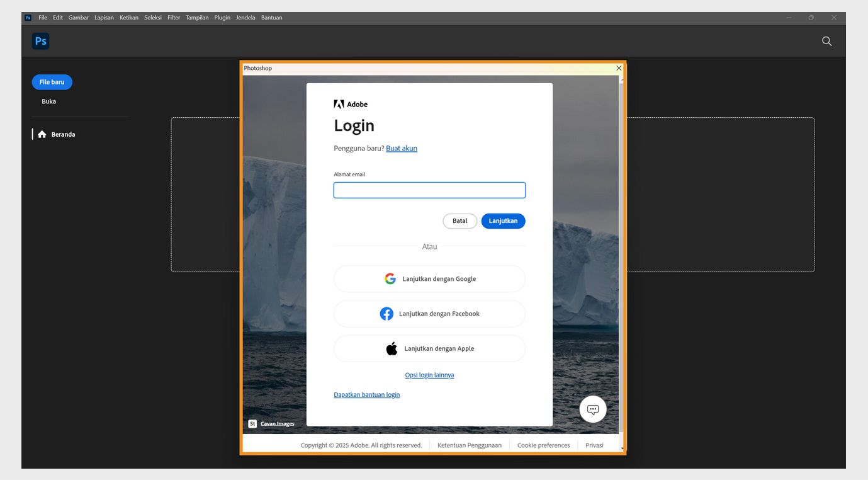Screen dimensions: 868x480
Task: Click Buka in the sidebar
Action: [x=48, y=101]
